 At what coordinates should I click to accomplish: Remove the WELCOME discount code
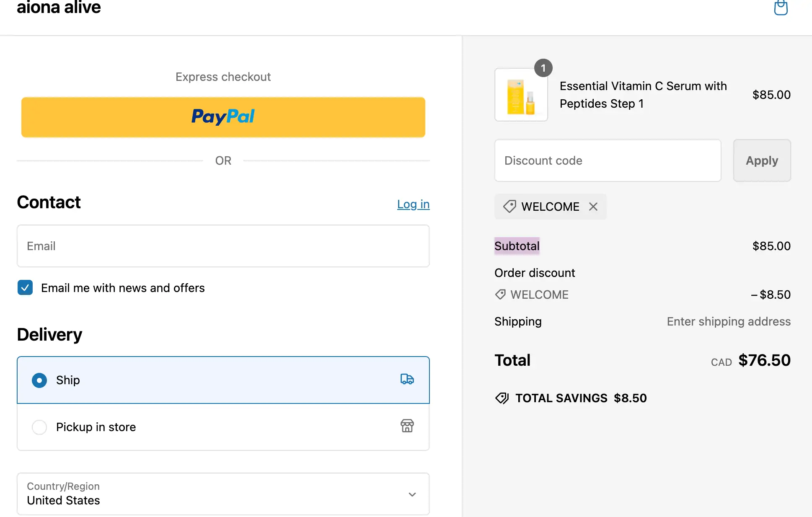tap(593, 207)
